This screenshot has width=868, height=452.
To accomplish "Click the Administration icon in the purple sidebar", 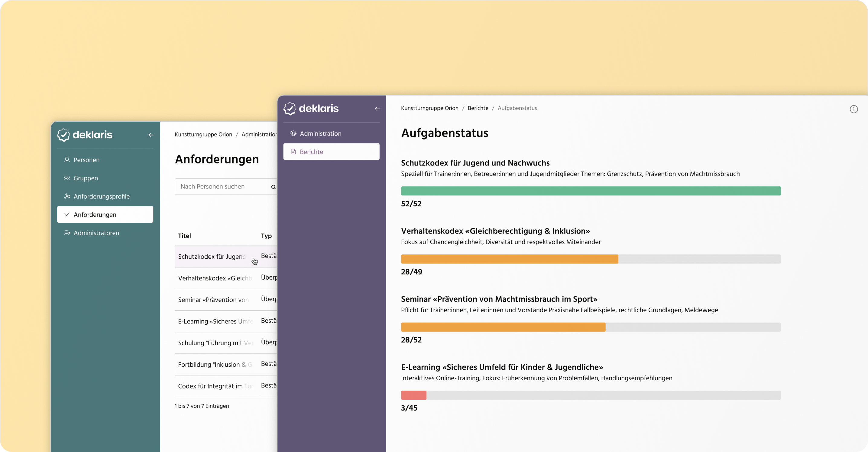I will pyautogui.click(x=293, y=133).
